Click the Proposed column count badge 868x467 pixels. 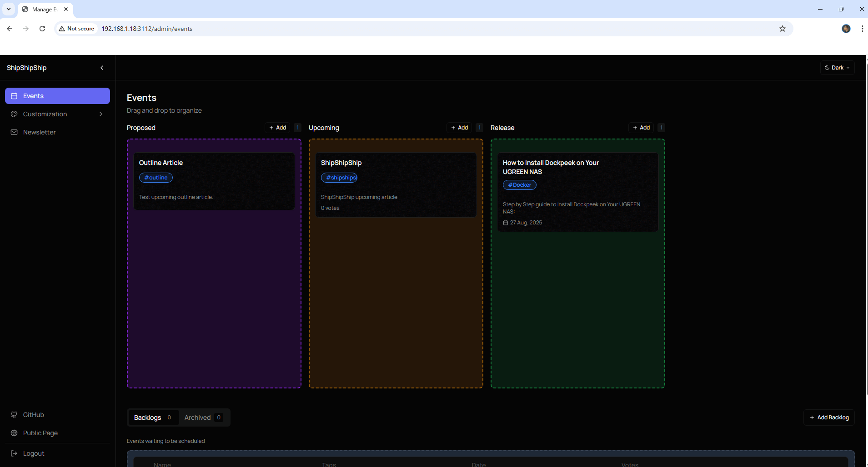click(x=297, y=128)
